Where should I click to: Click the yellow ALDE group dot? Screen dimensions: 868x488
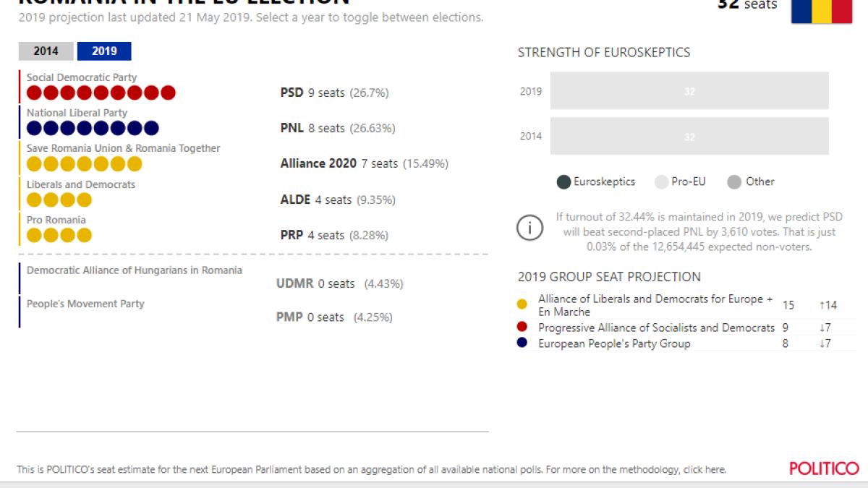522,305
